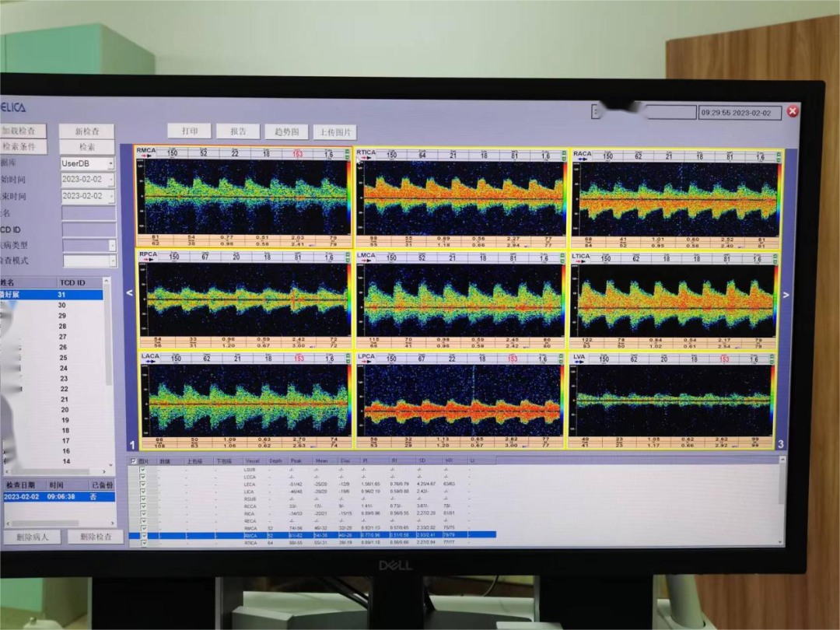Toggle the RTICA row checkbox in table
This screenshot has height=630, width=840.
(144, 543)
